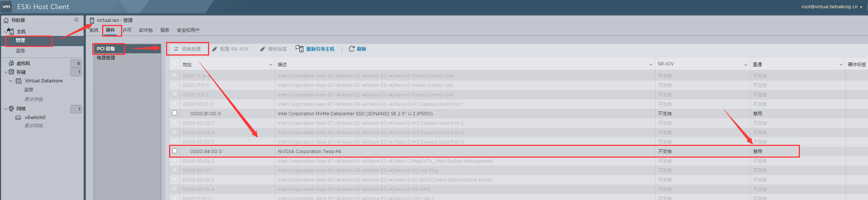Tick checkbox for NVIDIA Tesla P4 row
The width and height of the screenshot is (868, 200).
[175, 151]
